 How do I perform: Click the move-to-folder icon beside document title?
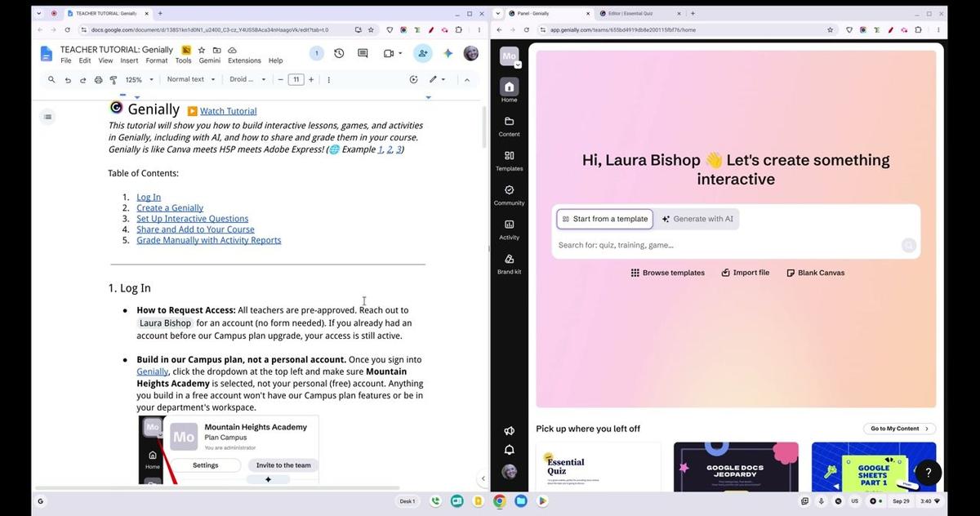point(216,50)
